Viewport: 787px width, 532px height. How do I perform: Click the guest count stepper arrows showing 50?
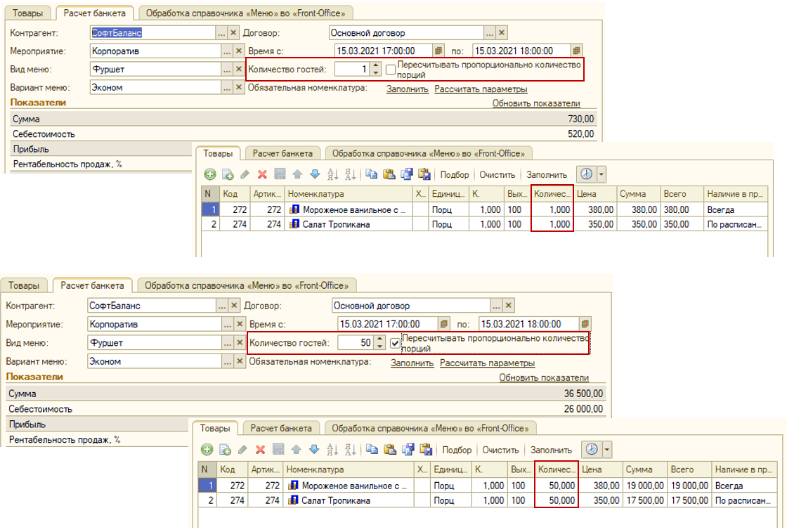(380, 342)
